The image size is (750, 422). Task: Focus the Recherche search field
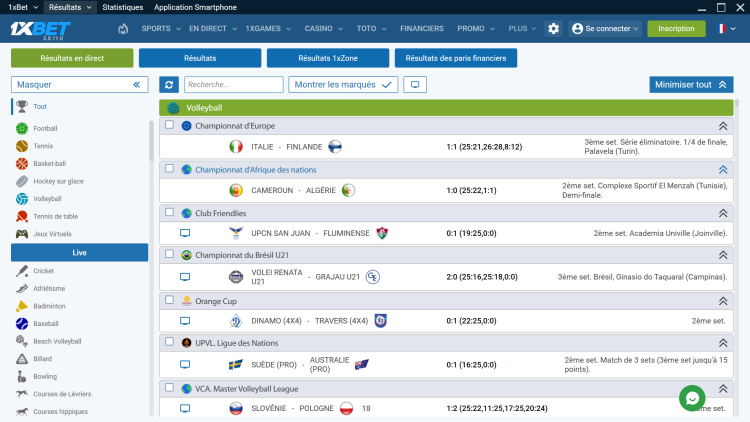[x=233, y=85]
